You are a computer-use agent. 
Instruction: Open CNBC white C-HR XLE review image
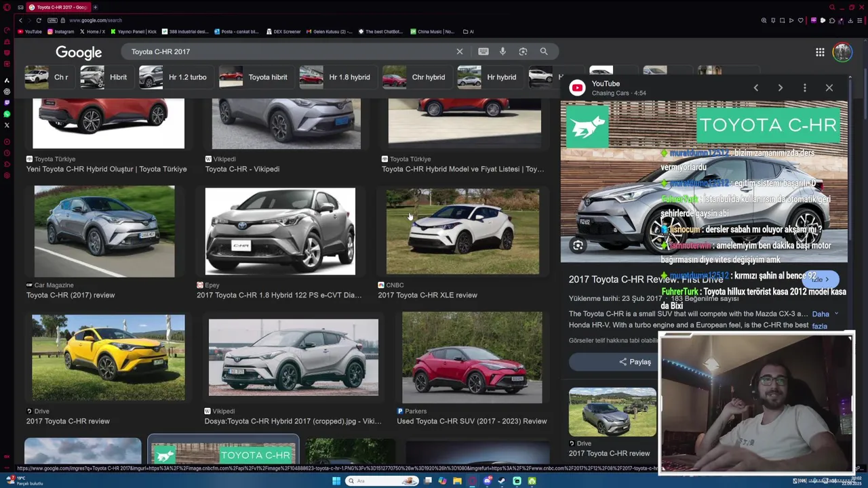coord(462,231)
